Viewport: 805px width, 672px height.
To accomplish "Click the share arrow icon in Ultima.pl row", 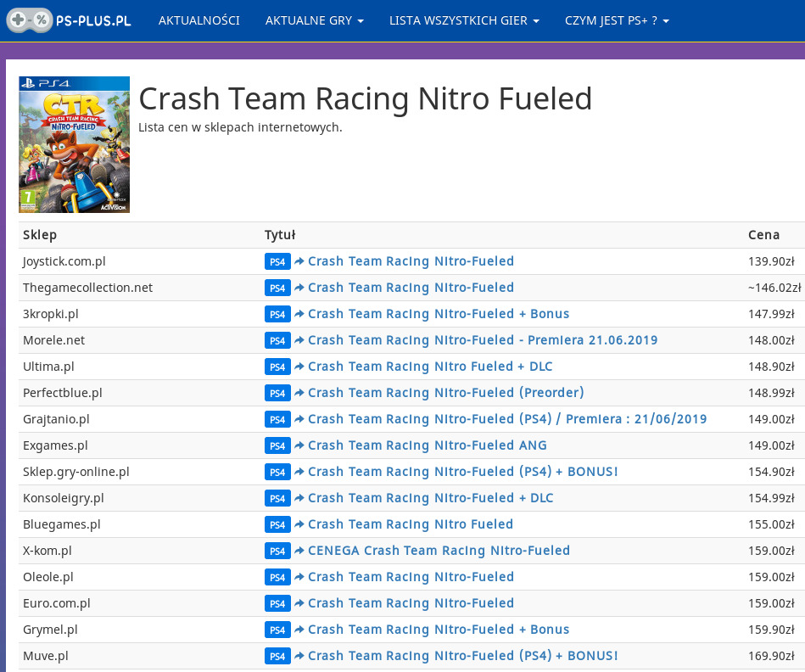I will pos(299,367).
